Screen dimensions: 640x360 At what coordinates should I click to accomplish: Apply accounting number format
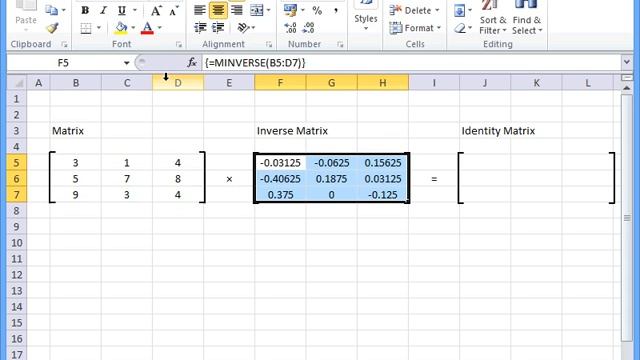point(290,10)
